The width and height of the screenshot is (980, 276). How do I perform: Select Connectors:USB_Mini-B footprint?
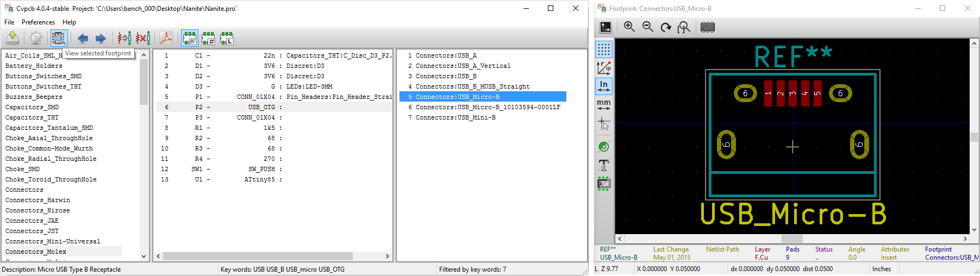pyautogui.click(x=455, y=117)
